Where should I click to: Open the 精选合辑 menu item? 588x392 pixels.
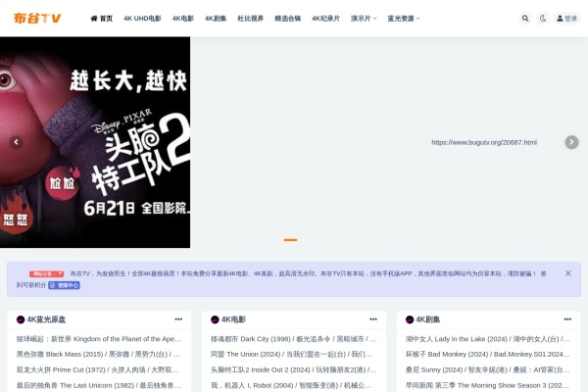point(287,18)
